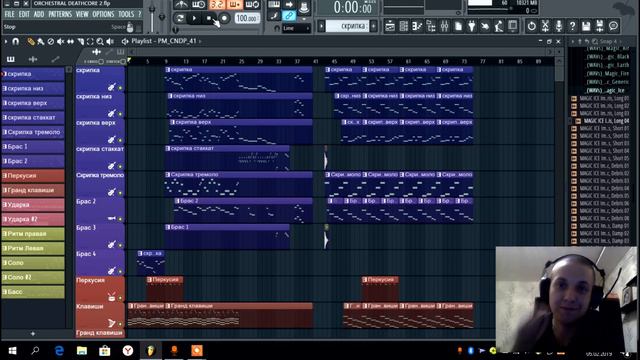640x360 pixels.
Task: Click the microphone one-click recording icon
Action: pyautogui.click(x=559, y=26)
